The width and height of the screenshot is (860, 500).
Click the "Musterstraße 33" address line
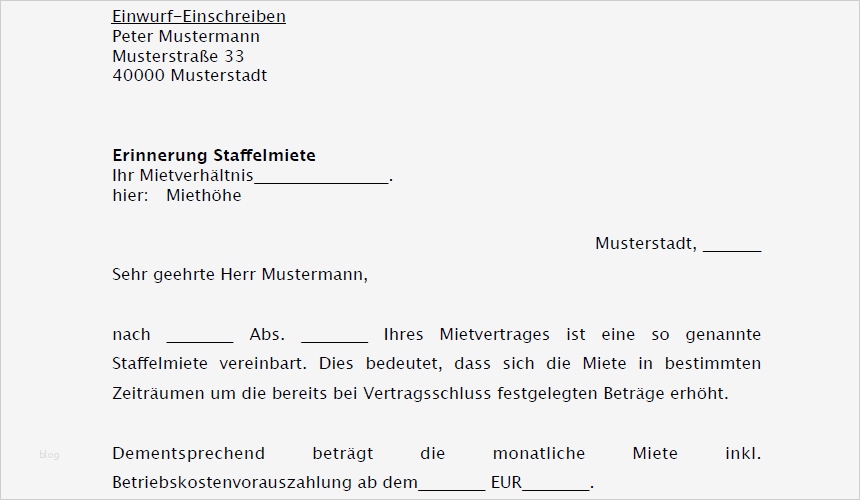[178, 56]
